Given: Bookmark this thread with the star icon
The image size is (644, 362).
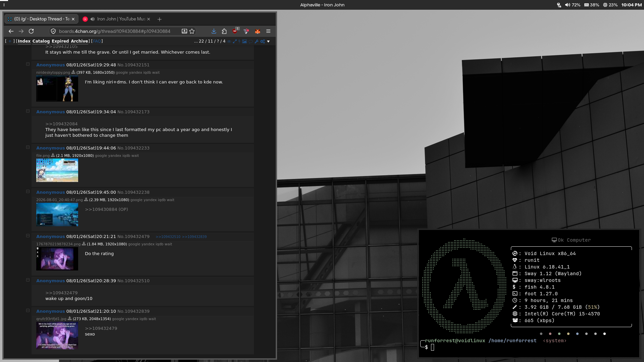Looking at the screenshot, I should pyautogui.click(x=192, y=31).
